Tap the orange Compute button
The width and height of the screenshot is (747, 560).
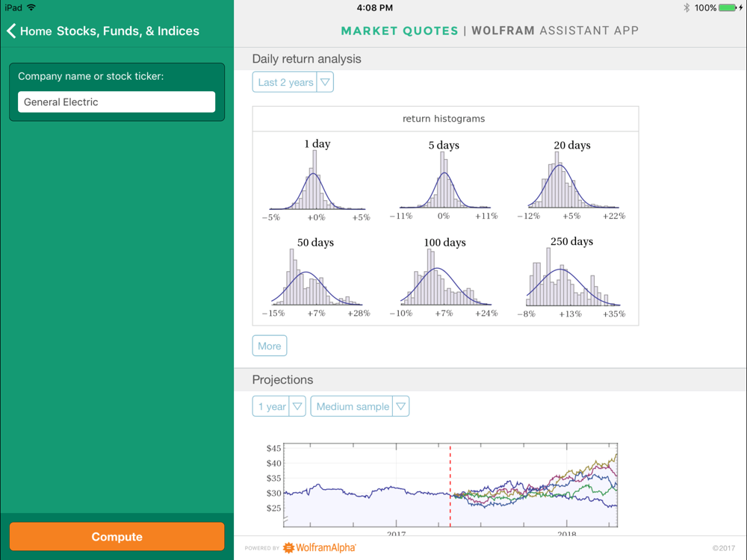click(117, 537)
